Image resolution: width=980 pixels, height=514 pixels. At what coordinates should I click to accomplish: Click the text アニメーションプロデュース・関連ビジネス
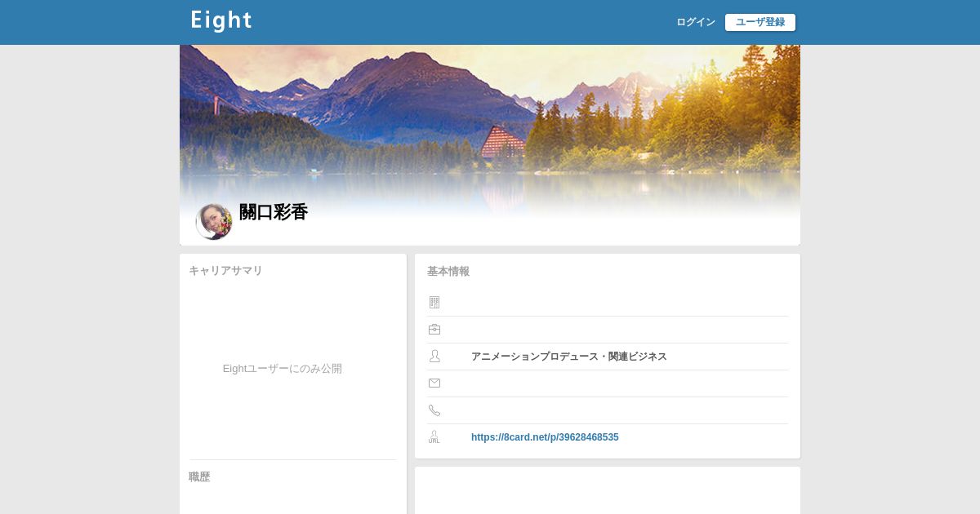point(569,357)
